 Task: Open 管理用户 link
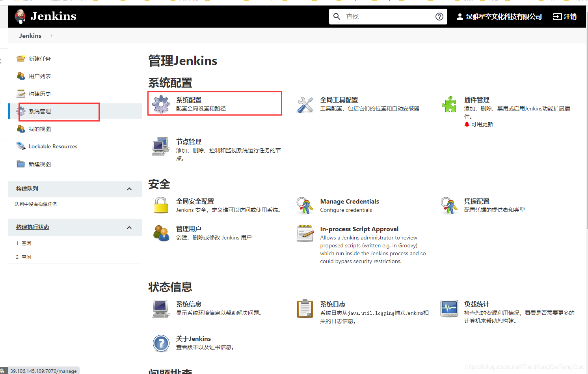coord(189,229)
